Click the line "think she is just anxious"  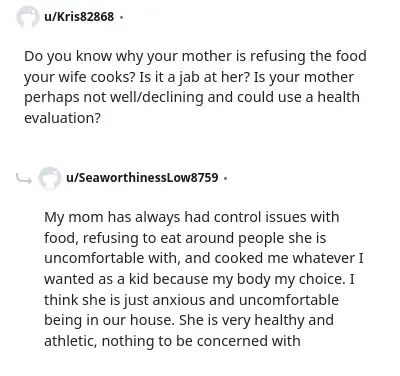pyautogui.click(x=191, y=300)
